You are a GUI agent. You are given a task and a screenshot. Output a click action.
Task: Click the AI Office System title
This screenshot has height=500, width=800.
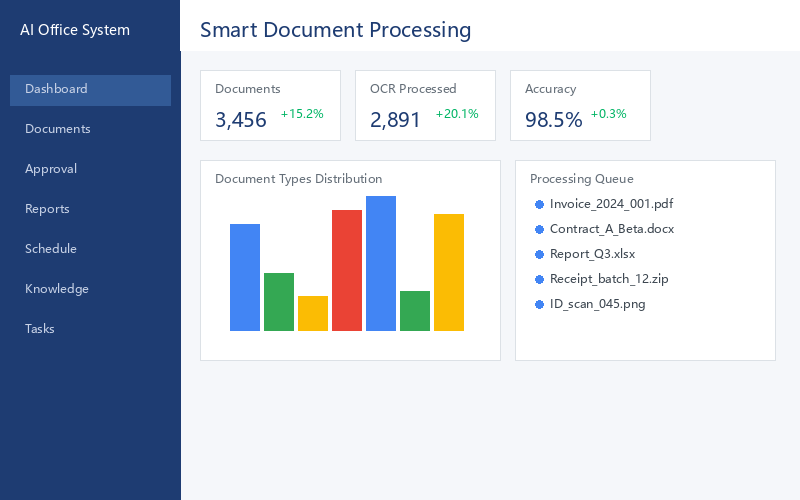tap(75, 30)
